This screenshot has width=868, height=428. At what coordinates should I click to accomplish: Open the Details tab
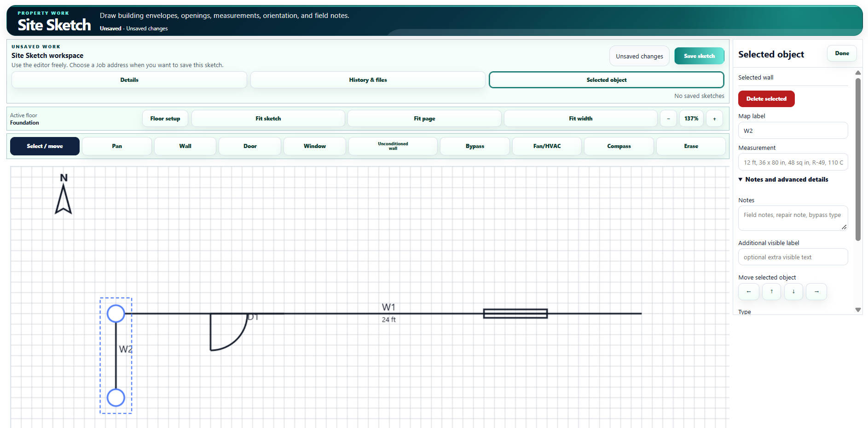coord(129,80)
